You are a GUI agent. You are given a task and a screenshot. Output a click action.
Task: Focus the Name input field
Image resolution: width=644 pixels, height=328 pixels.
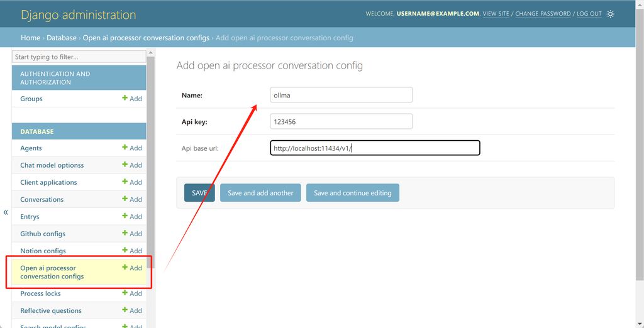coord(341,95)
